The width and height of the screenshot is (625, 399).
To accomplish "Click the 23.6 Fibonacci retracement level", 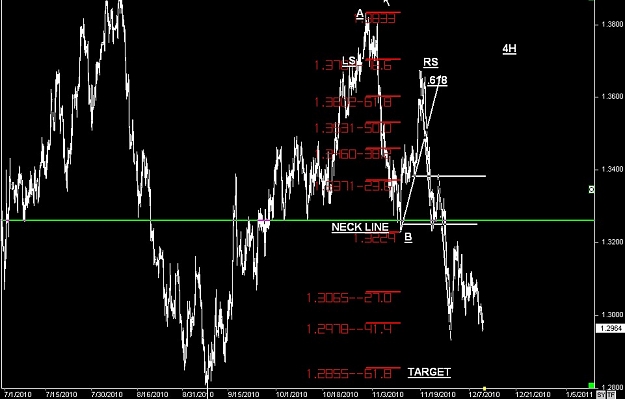I will tap(353, 186).
